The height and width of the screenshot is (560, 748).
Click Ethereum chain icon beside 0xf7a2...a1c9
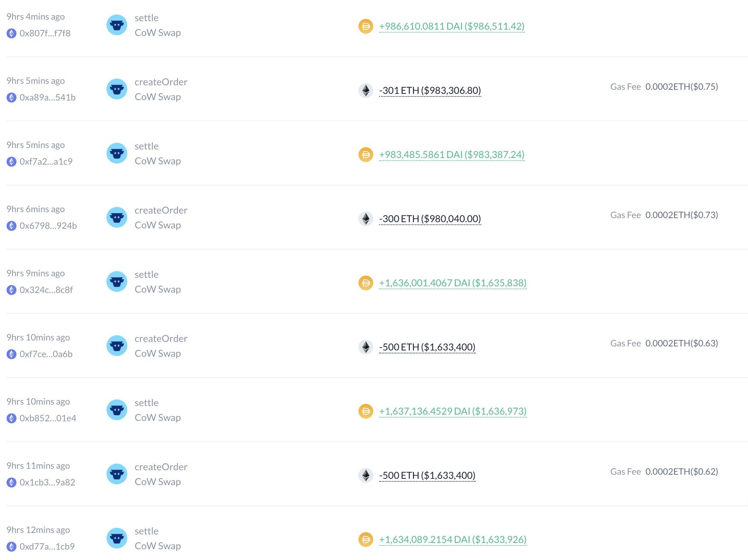click(12, 162)
